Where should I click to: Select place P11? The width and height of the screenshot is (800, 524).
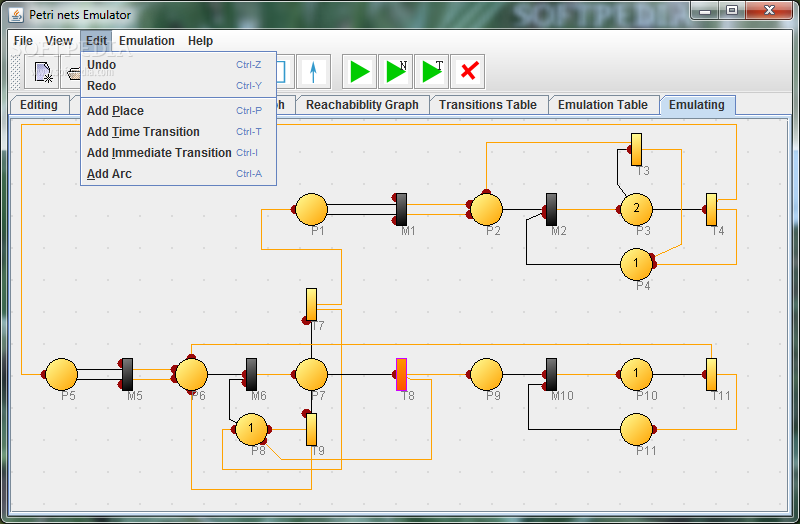pyautogui.click(x=637, y=429)
